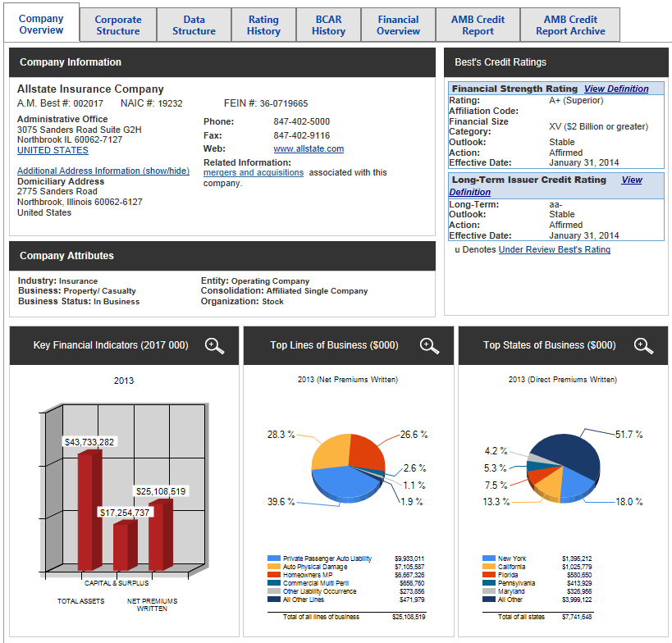Open Under Review Best's Rating link

(x=554, y=249)
